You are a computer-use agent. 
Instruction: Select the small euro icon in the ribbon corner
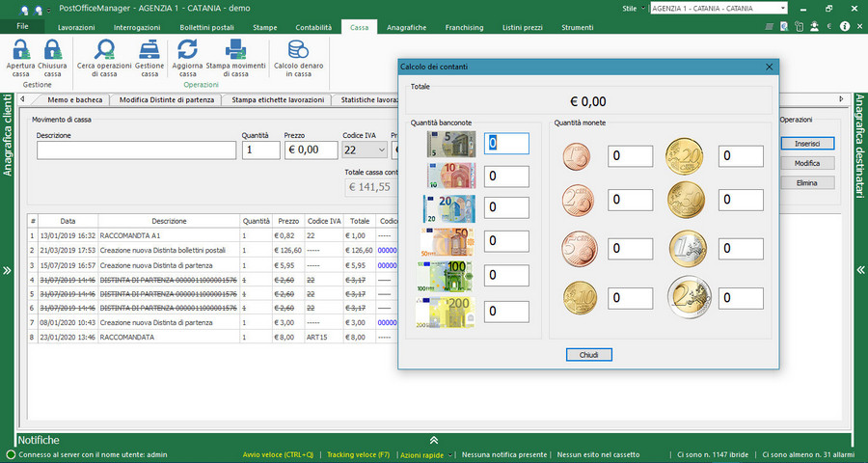coord(828,26)
